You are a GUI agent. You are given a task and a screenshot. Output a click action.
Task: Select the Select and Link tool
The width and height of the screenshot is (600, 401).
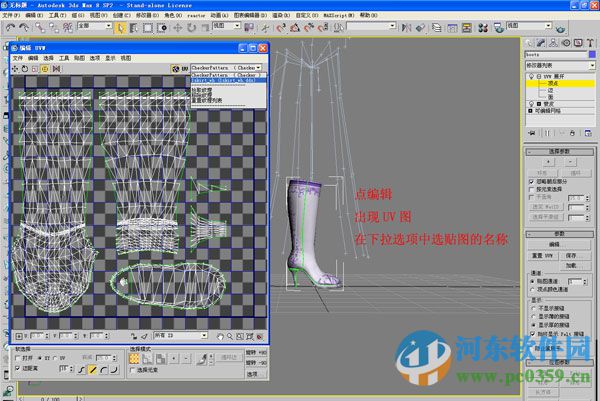pos(40,28)
